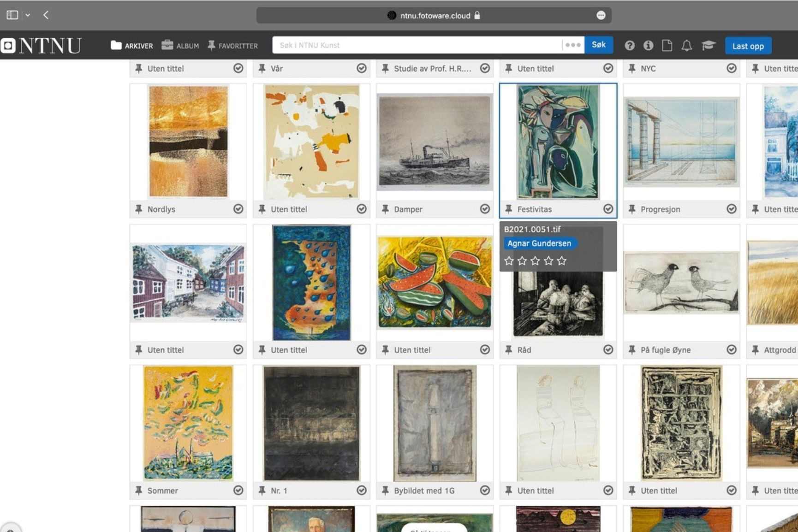Viewport: 798px width, 532px height.
Task: Click the Agnar Gundersen tag
Action: tap(539, 243)
